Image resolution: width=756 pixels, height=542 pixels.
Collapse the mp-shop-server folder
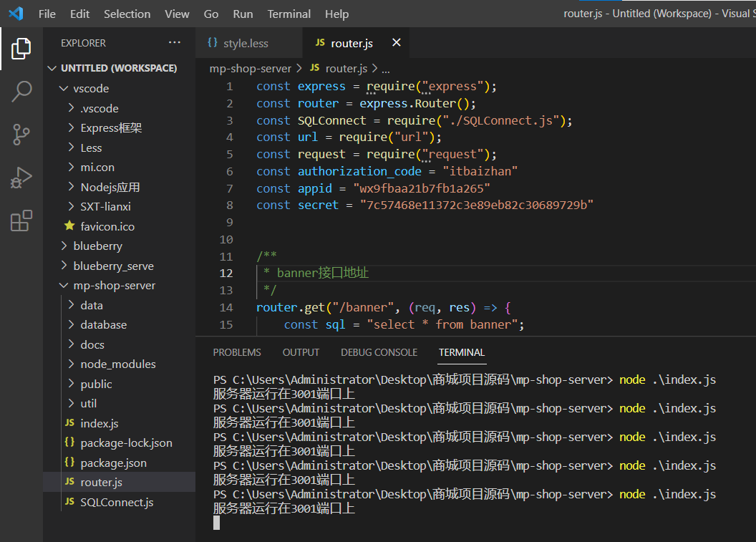64,286
